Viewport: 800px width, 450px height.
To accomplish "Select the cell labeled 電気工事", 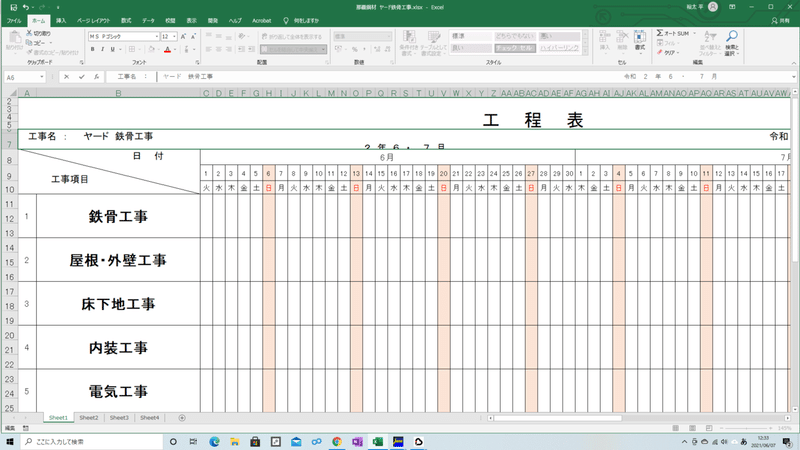I will [x=118, y=391].
